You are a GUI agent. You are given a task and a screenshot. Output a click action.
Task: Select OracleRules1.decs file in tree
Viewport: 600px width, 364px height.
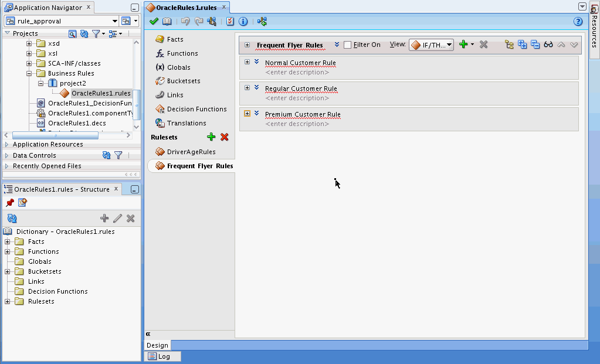pos(77,123)
